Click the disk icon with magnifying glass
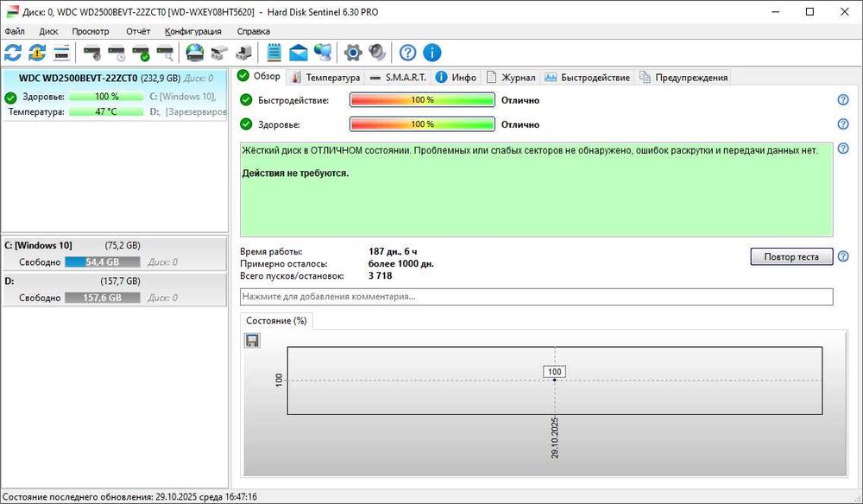This screenshot has height=504, width=863. (x=165, y=54)
